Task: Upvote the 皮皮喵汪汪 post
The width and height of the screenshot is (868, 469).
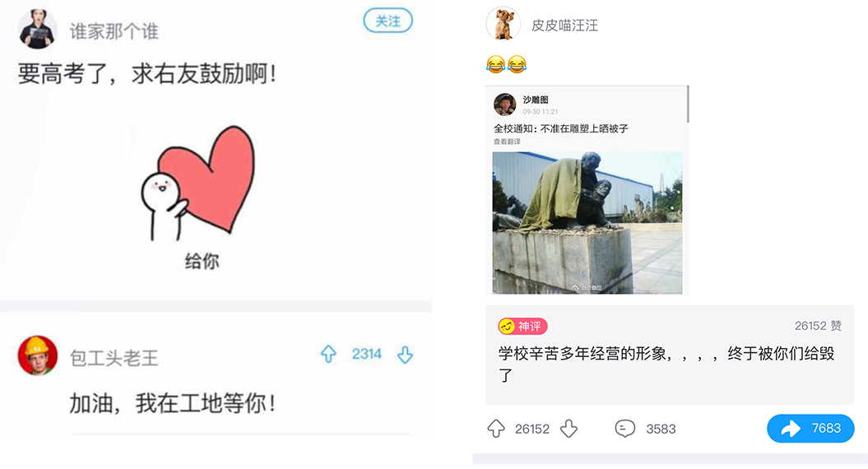Action: [496, 429]
